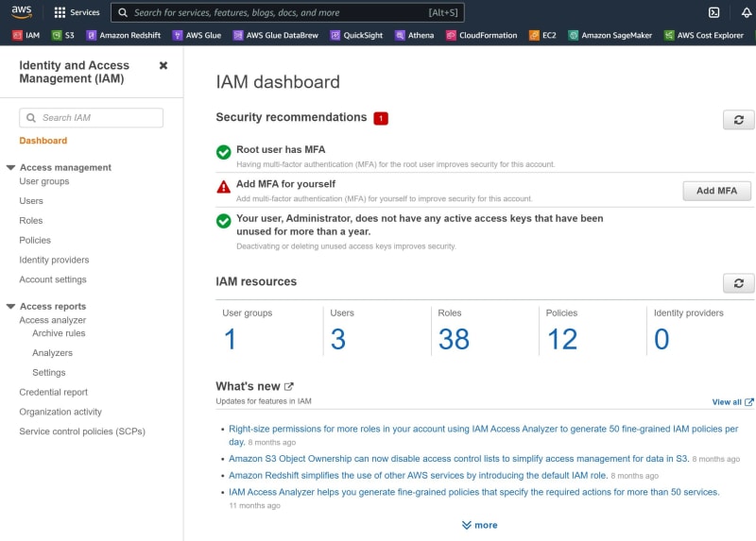Click the green check for unused access keys

223,221
